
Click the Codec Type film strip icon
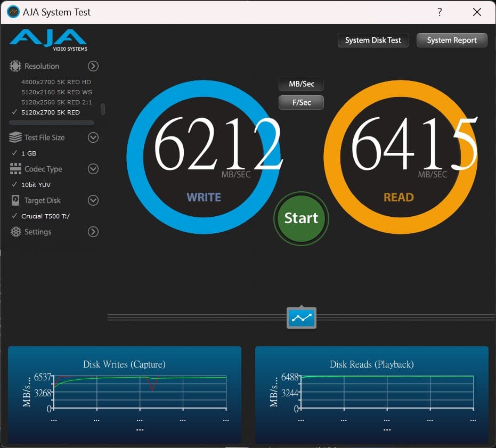(x=15, y=169)
